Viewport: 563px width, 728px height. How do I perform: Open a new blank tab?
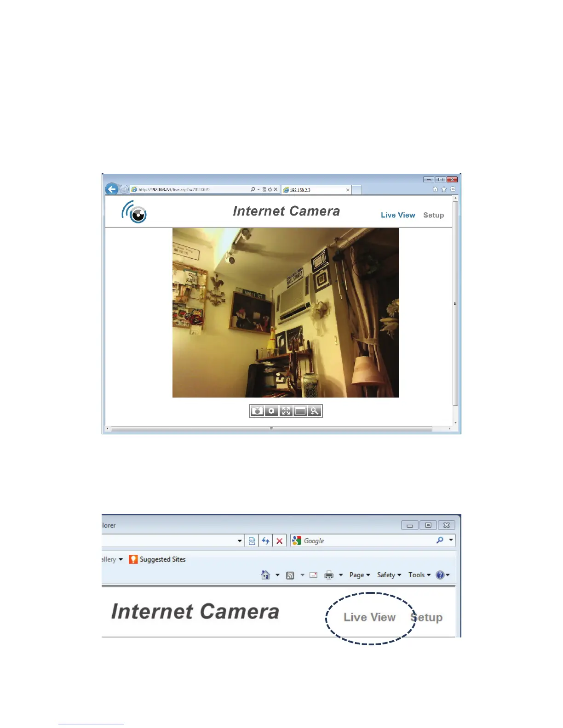pos(357,190)
